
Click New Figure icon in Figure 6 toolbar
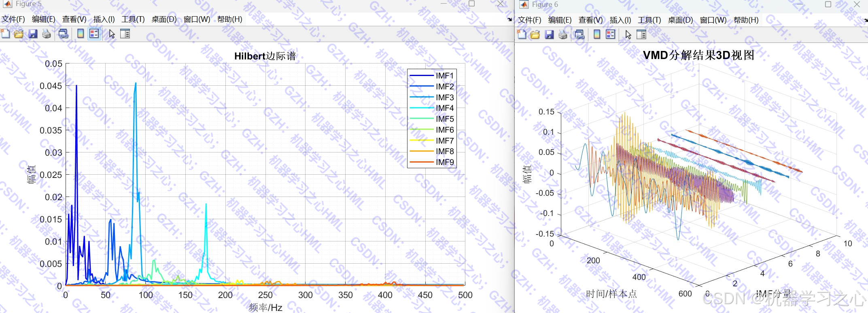(x=522, y=35)
